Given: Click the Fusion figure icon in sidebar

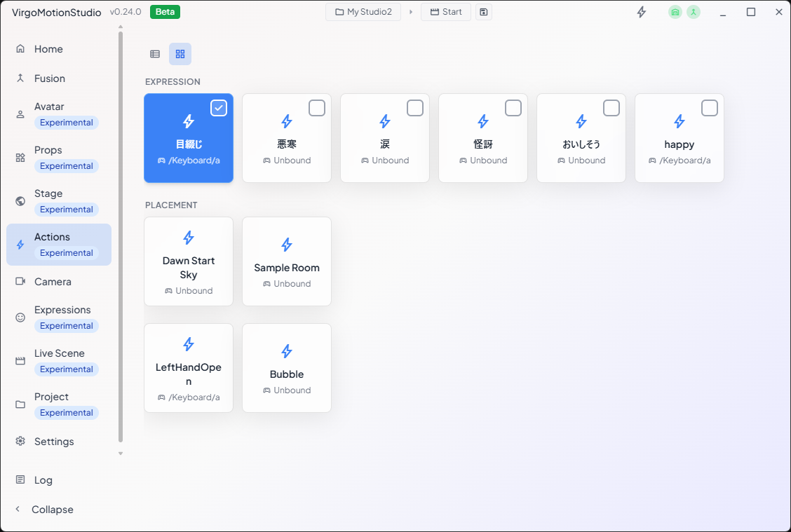Looking at the screenshot, I should click(x=20, y=79).
